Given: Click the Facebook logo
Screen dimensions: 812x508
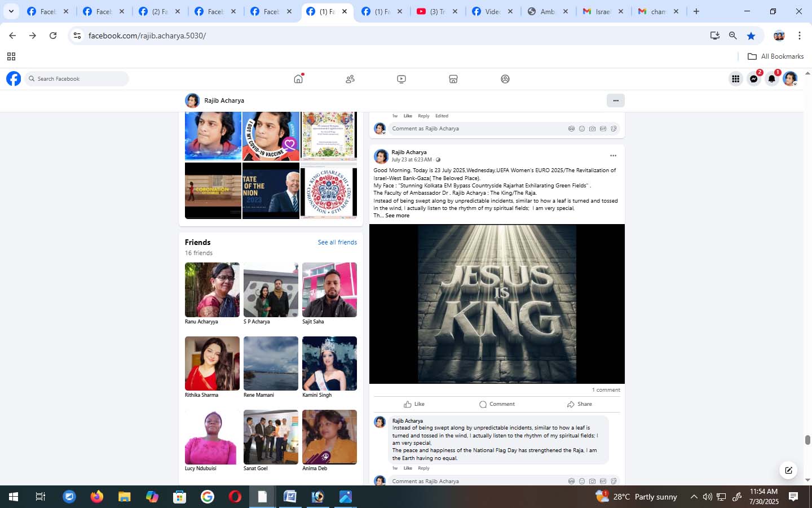Looking at the screenshot, I should pyautogui.click(x=14, y=78).
